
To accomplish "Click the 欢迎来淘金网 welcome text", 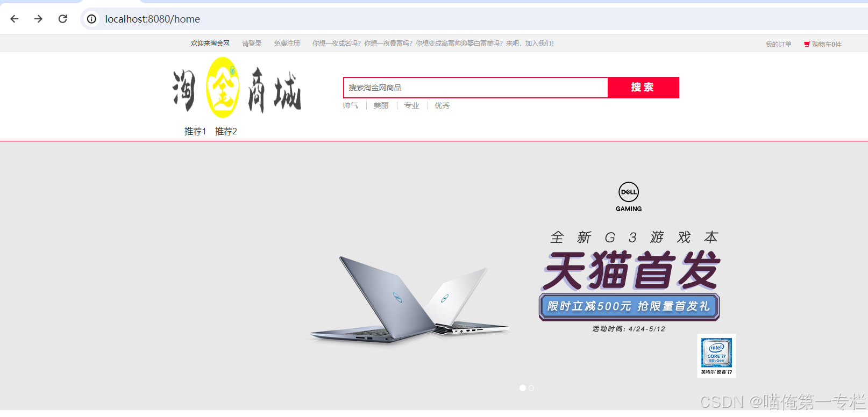I will pyautogui.click(x=210, y=44).
